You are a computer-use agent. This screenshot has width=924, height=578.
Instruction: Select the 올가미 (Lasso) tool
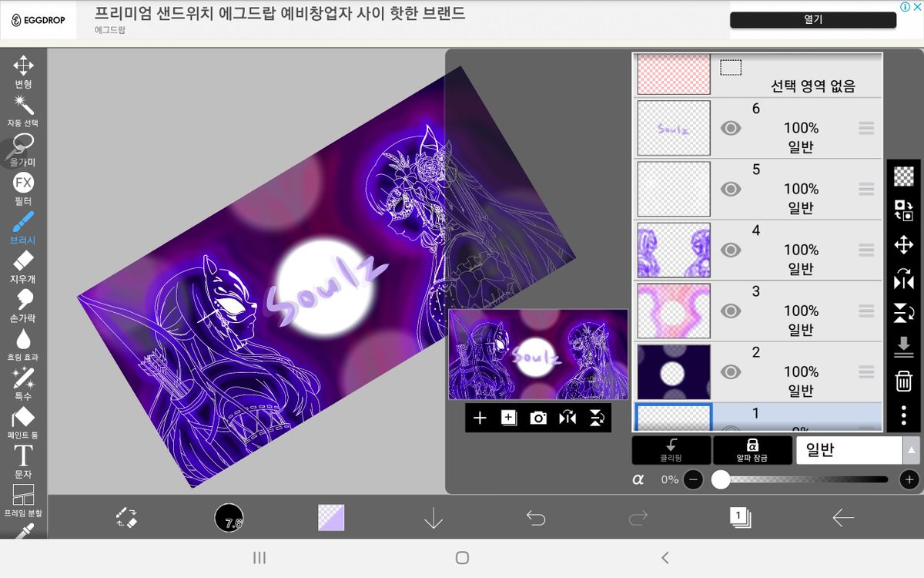point(23,146)
